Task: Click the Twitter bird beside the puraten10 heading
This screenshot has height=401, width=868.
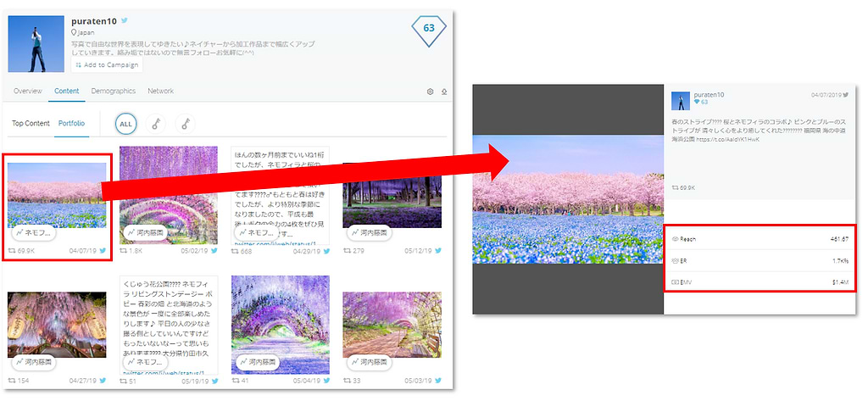Action: pyautogui.click(x=125, y=20)
